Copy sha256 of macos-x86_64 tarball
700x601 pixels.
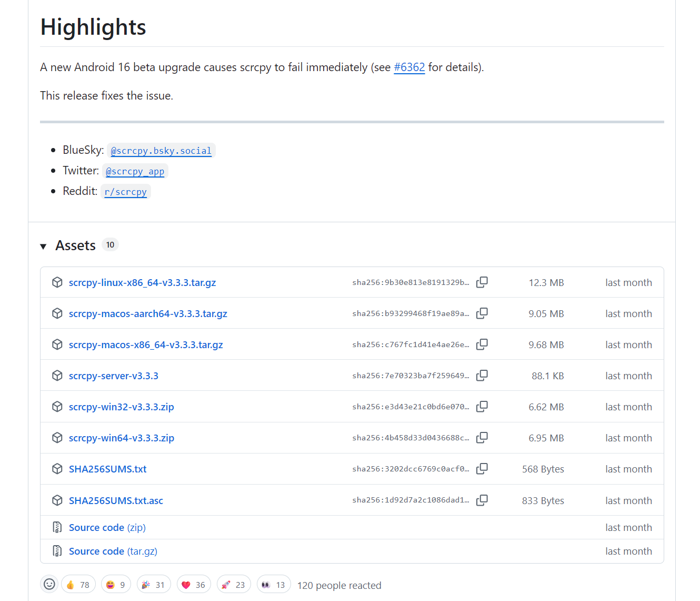(x=482, y=344)
